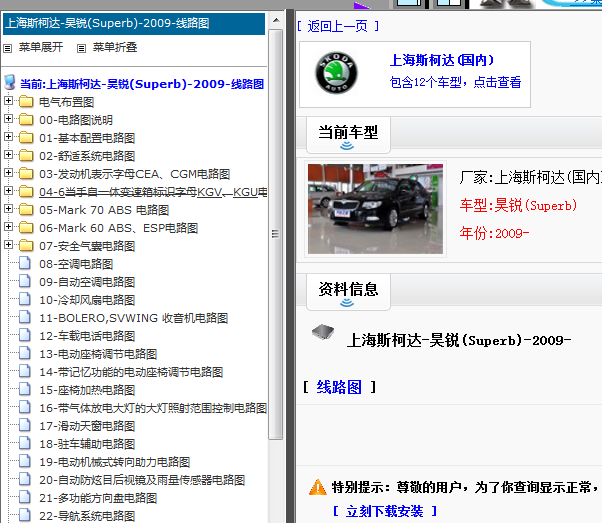Screen dimensions: 602x523
Task: Select the 当前车型 tab header
Action: (x=348, y=135)
